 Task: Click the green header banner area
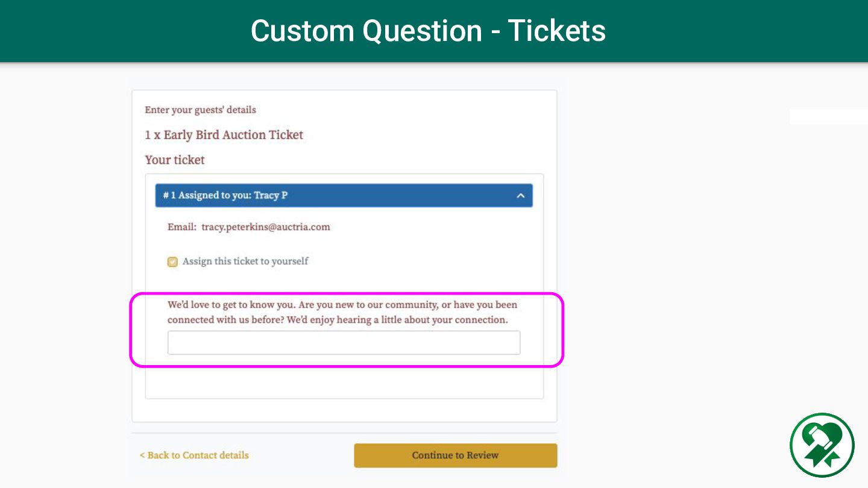point(434,31)
